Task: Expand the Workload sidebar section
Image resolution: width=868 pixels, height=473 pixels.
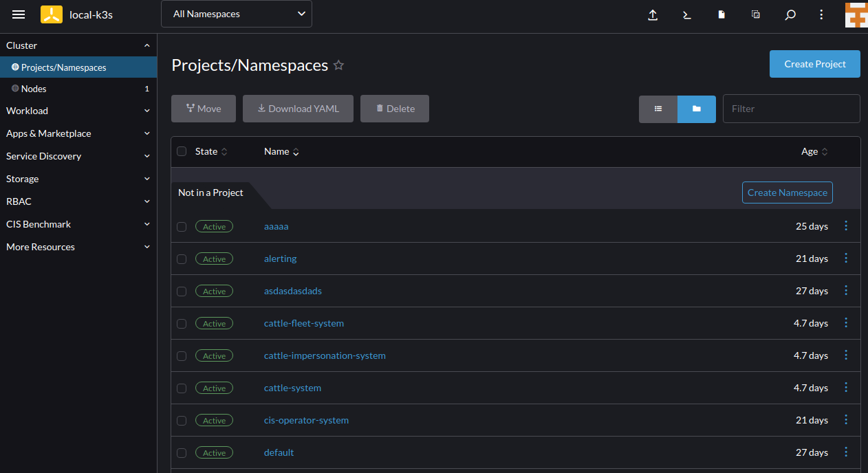Action: (x=78, y=111)
